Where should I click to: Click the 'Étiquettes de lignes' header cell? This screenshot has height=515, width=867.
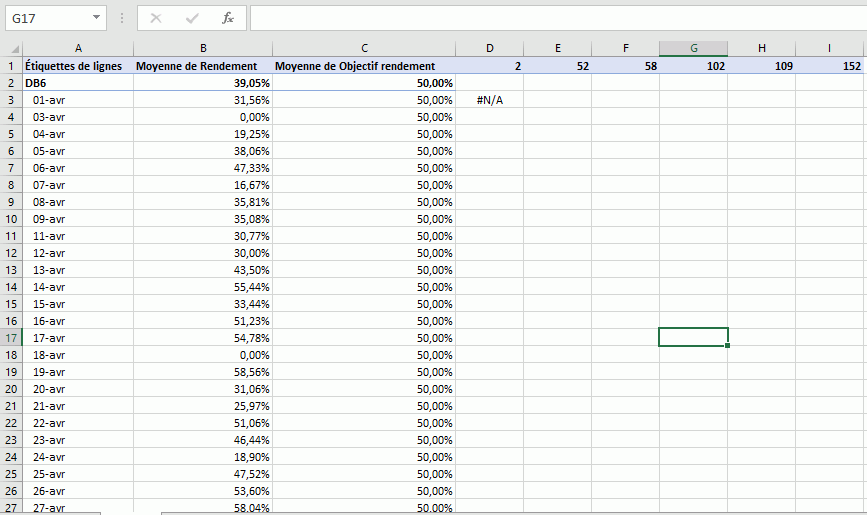pos(78,66)
